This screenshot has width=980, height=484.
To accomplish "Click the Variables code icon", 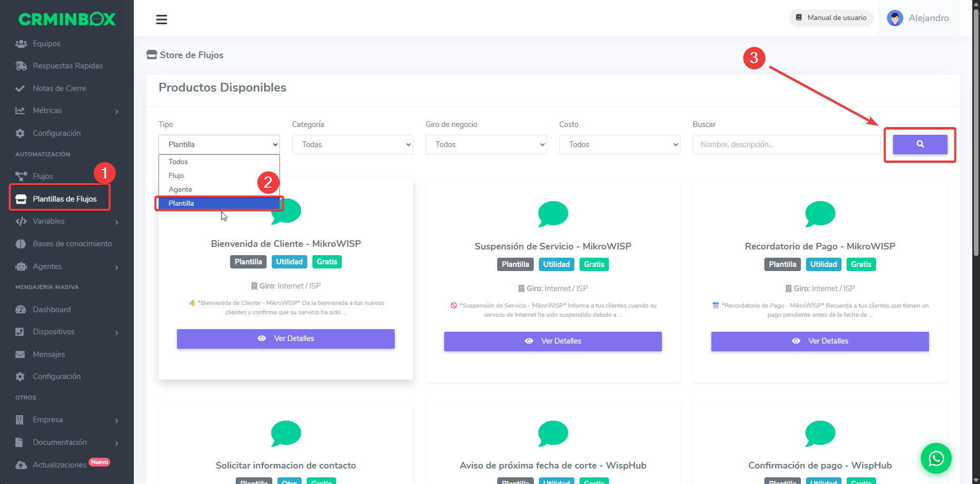I will [21, 221].
